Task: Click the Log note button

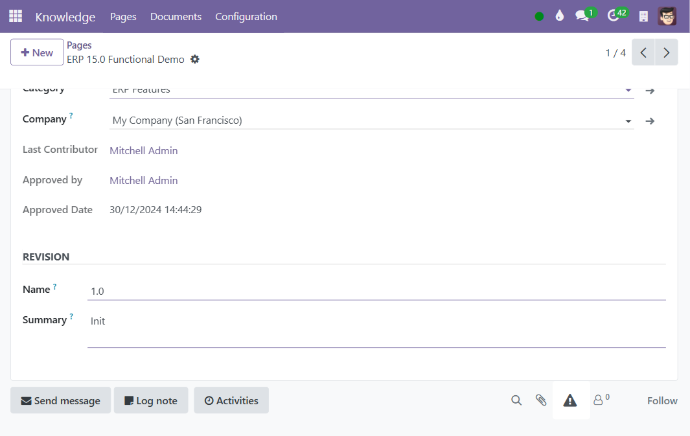Action: (x=151, y=400)
